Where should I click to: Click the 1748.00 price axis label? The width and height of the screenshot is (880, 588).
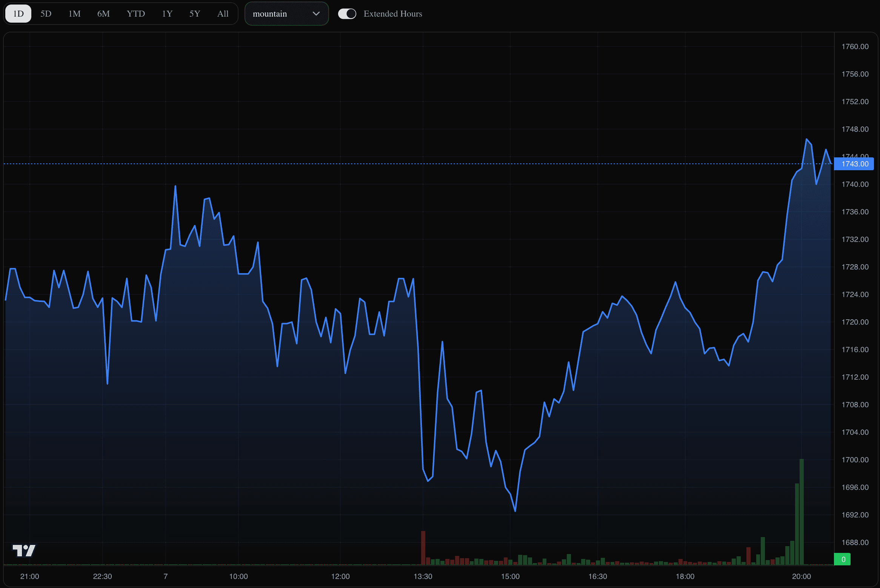(855, 129)
